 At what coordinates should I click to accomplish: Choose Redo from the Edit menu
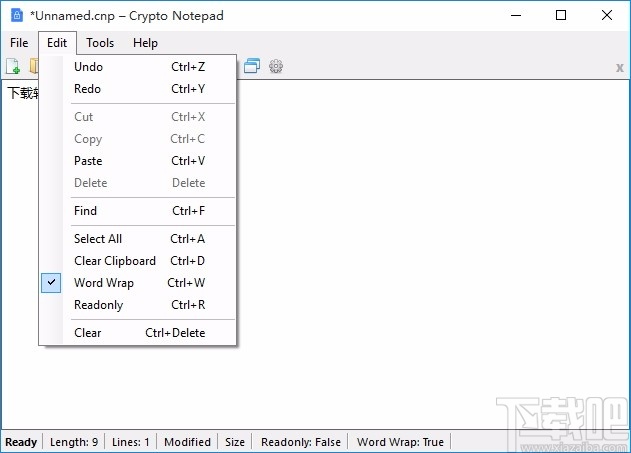pyautogui.click(x=139, y=89)
